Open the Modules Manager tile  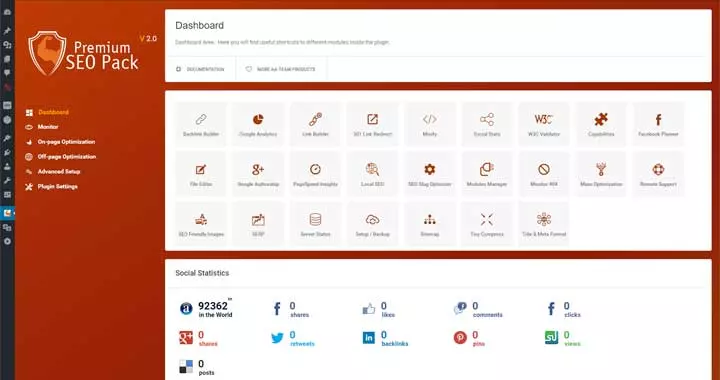point(487,174)
